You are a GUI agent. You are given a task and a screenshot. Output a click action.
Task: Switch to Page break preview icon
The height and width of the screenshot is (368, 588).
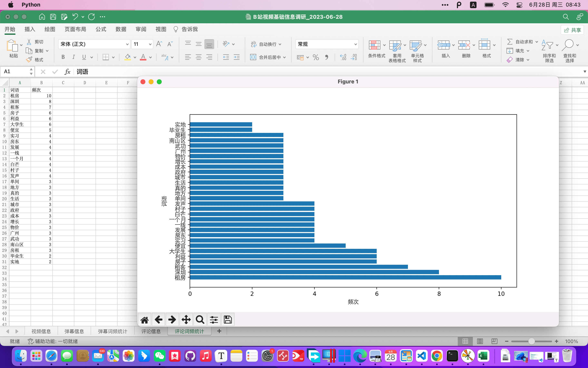click(x=494, y=341)
